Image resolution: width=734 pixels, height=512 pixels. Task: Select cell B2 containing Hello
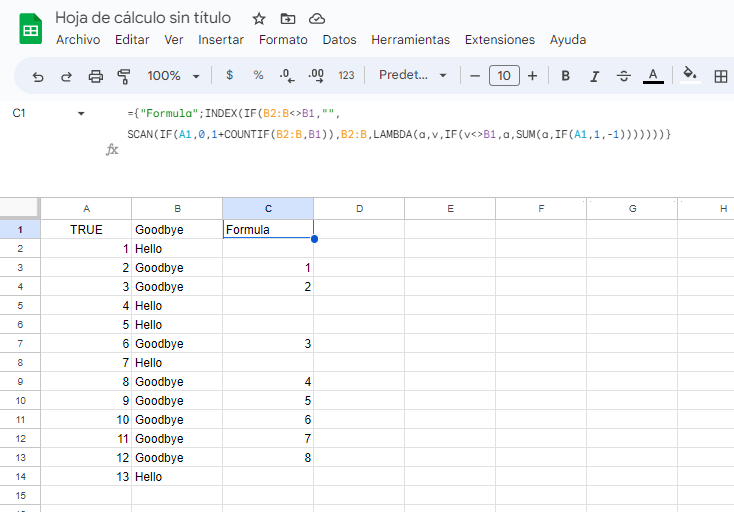click(x=177, y=249)
